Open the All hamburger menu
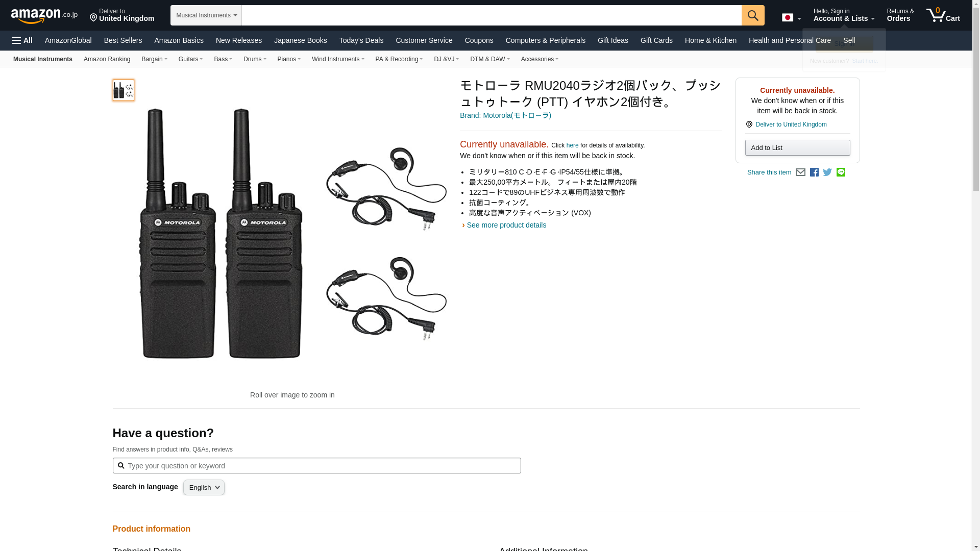Image resolution: width=980 pixels, height=551 pixels. pyautogui.click(x=22, y=40)
